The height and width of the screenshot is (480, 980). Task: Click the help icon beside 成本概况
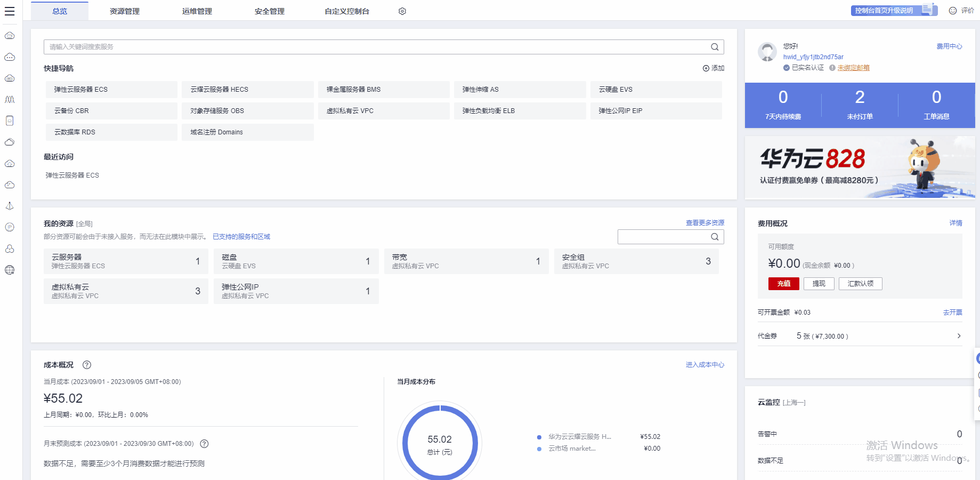pyautogui.click(x=87, y=365)
